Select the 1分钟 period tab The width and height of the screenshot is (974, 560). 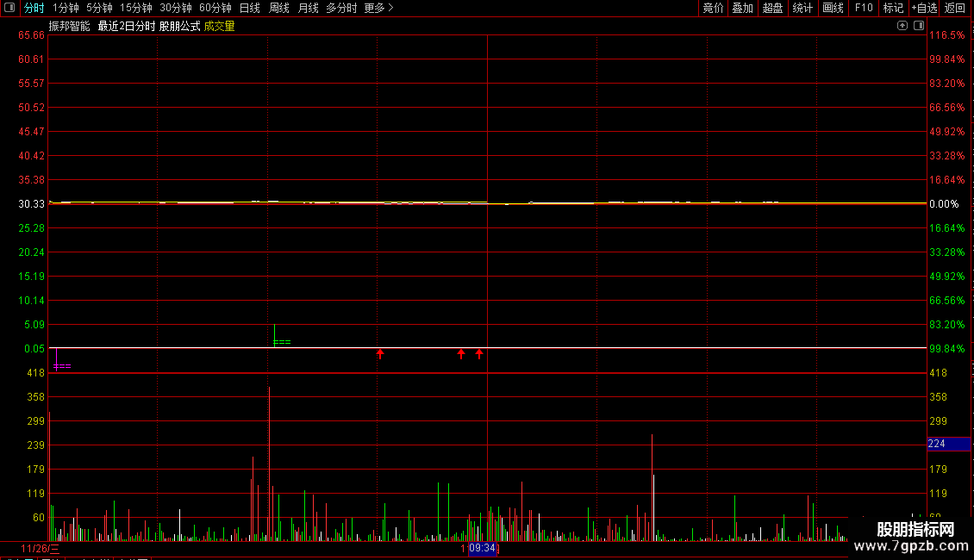tap(66, 8)
